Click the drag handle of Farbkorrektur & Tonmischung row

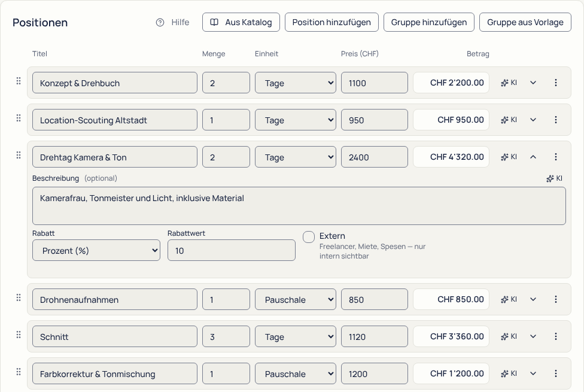pyautogui.click(x=19, y=372)
